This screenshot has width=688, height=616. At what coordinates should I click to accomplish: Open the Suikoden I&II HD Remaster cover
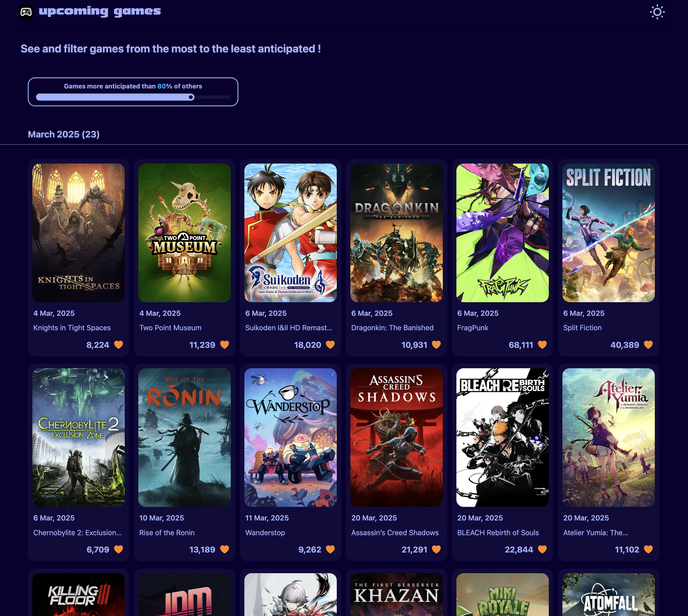tap(290, 233)
